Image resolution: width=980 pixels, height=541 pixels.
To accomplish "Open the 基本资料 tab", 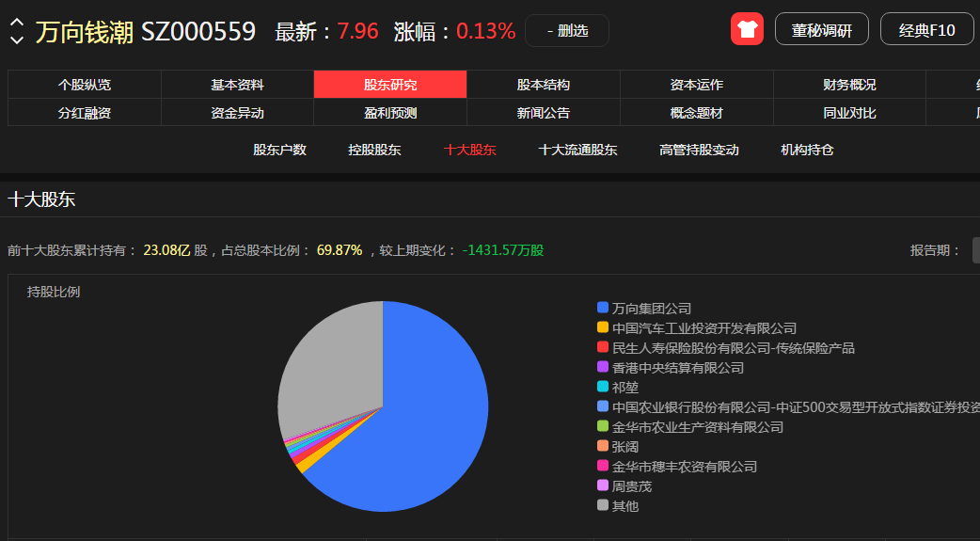I will click(238, 85).
